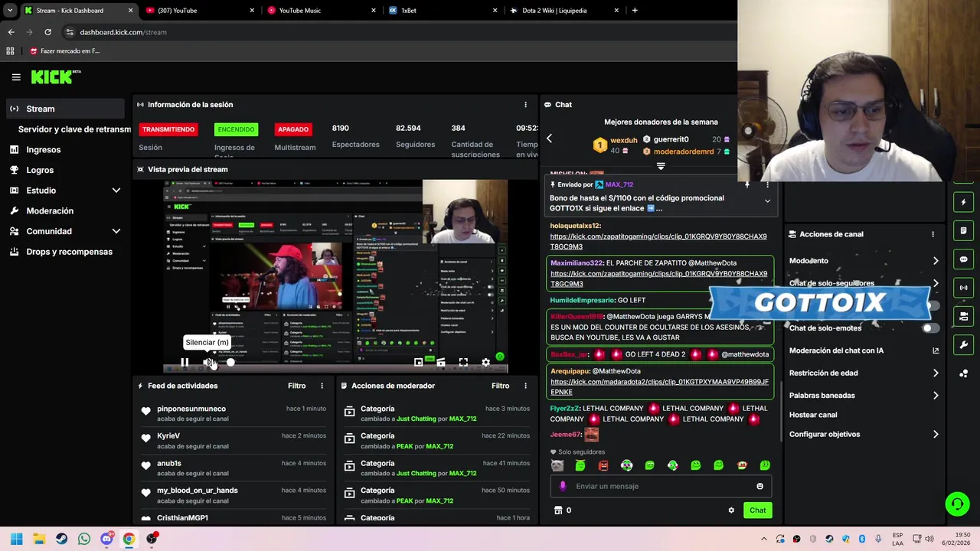Open the Acciones de moderador options menu
This screenshot has height=551, width=980.
tap(525, 386)
